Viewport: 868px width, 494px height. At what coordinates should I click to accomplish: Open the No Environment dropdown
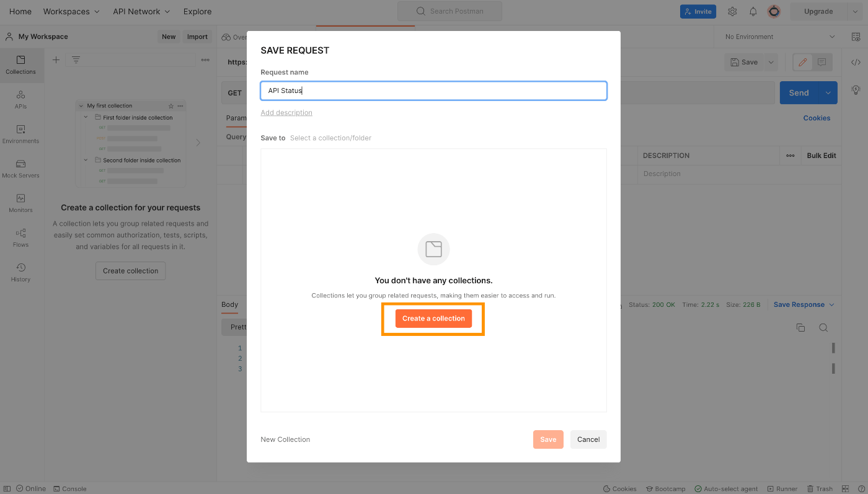point(779,37)
